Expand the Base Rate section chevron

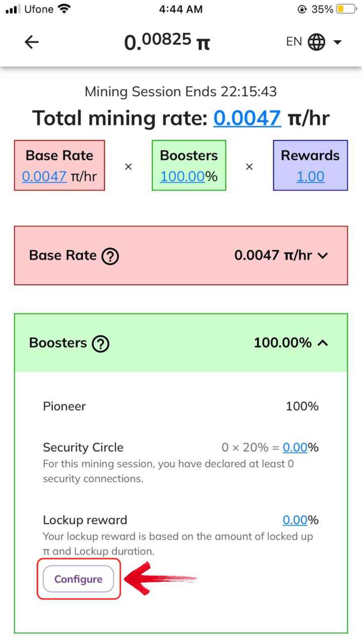pyautogui.click(x=323, y=256)
